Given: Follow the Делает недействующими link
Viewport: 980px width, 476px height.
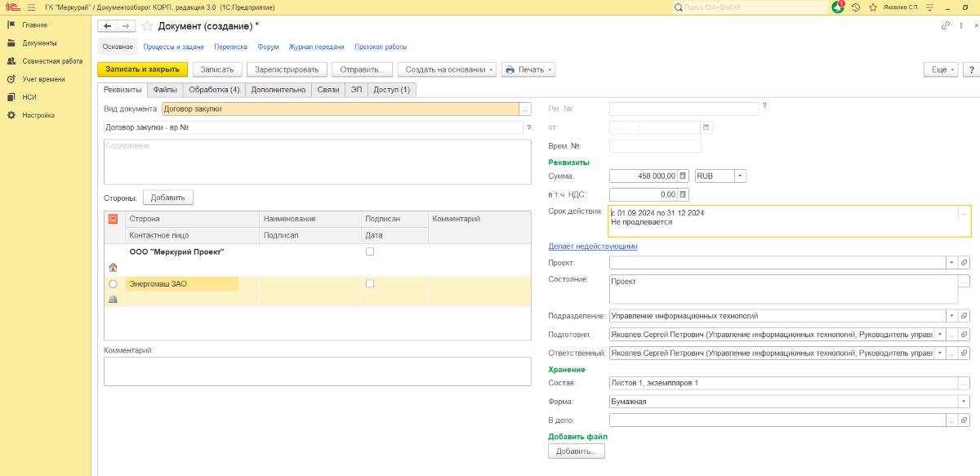Looking at the screenshot, I should pyautogui.click(x=592, y=246).
